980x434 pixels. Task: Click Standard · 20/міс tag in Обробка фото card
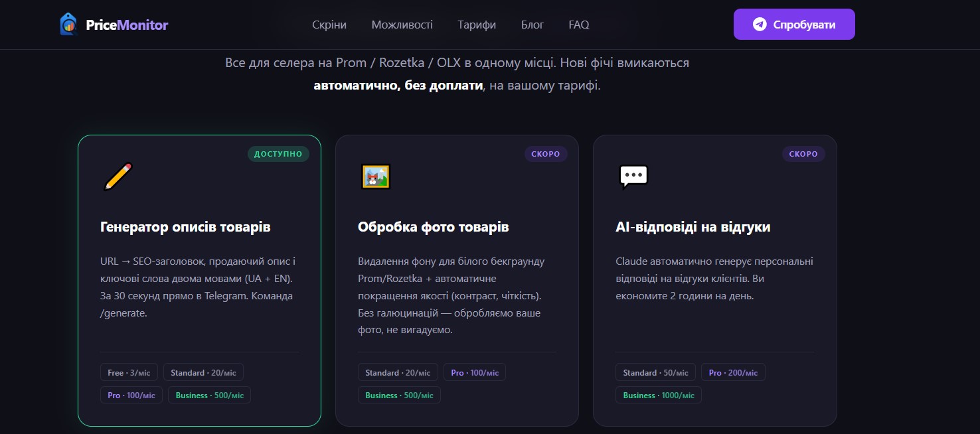(x=398, y=373)
